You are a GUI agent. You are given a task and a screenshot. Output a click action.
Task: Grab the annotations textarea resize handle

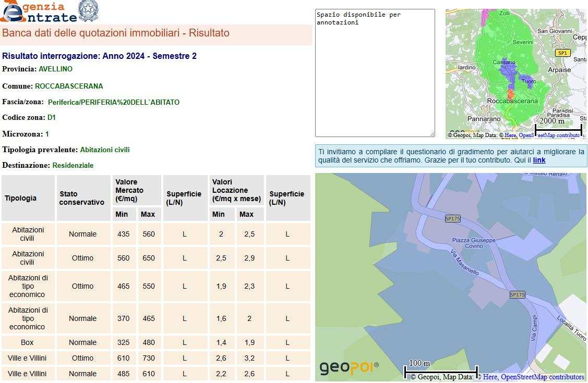[x=431, y=134]
